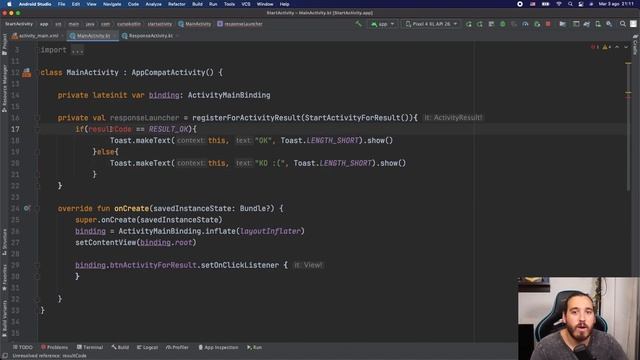Viewport: 640px width, 360px height.
Task: Click the Profile app gauge icon
Action: (x=526, y=24)
